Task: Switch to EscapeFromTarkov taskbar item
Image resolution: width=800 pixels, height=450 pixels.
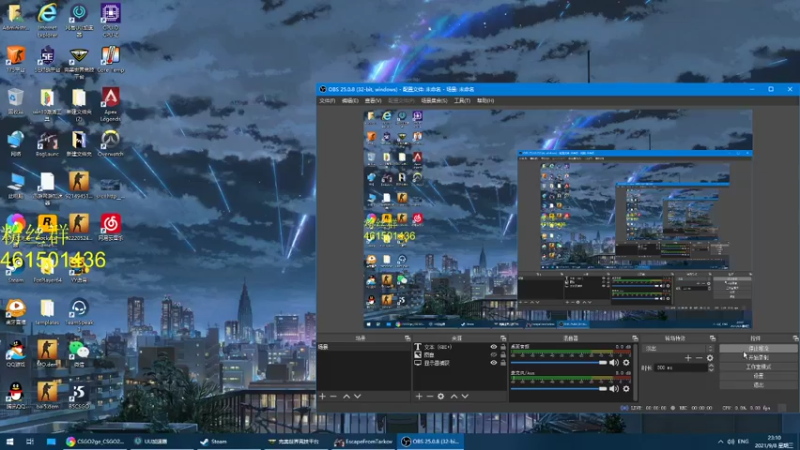Action: tap(363, 442)
